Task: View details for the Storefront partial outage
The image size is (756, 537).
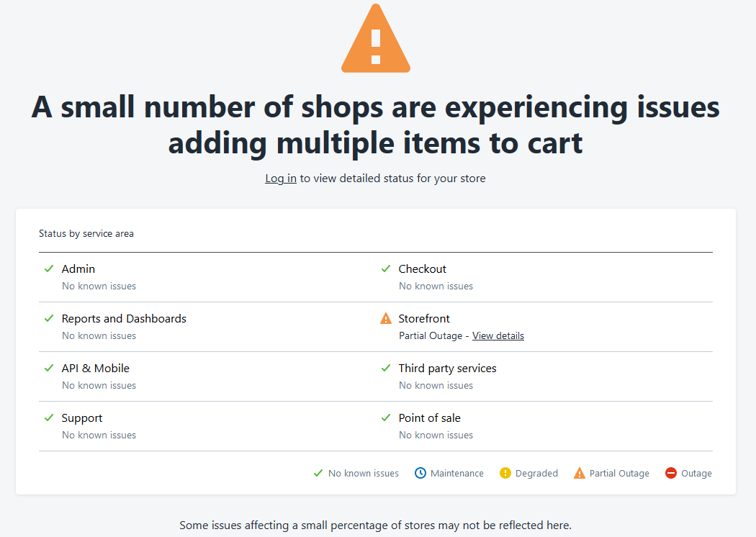Action: point(498,335)
